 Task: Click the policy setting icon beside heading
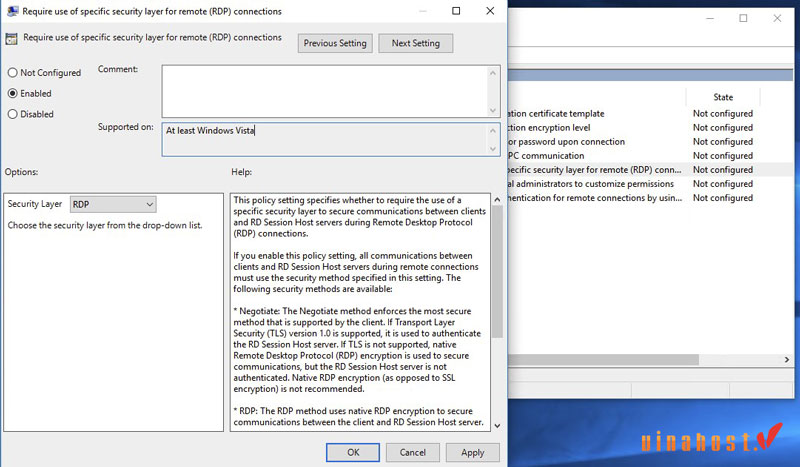coord(11,39)
